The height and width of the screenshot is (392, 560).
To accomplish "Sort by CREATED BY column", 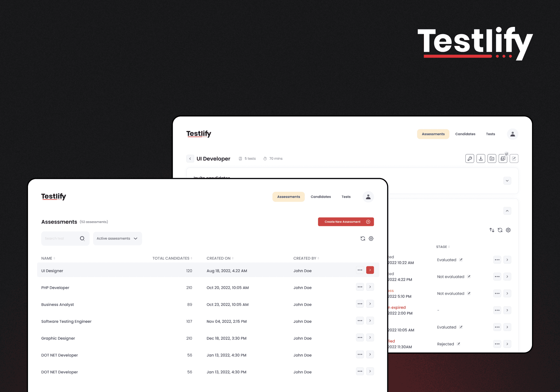I will (306, 258).
